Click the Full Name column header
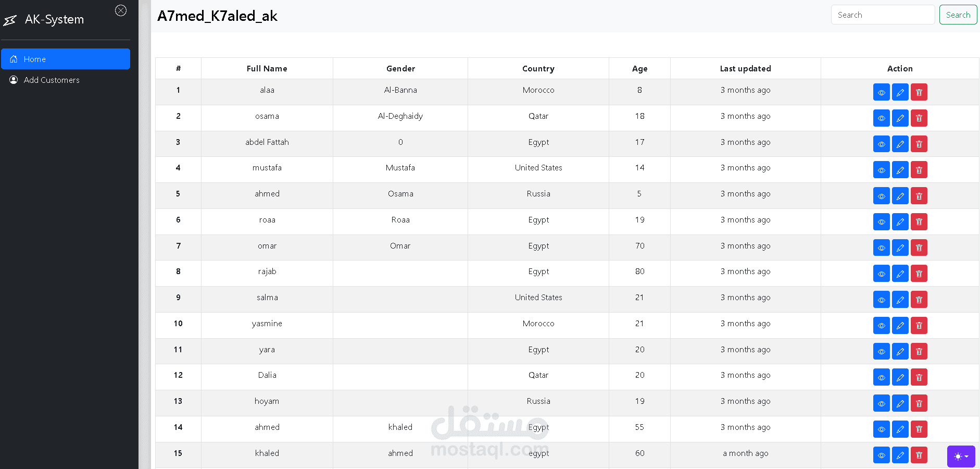Image resolution: width=980 pixels, height=469 pixels. point(267,68)
